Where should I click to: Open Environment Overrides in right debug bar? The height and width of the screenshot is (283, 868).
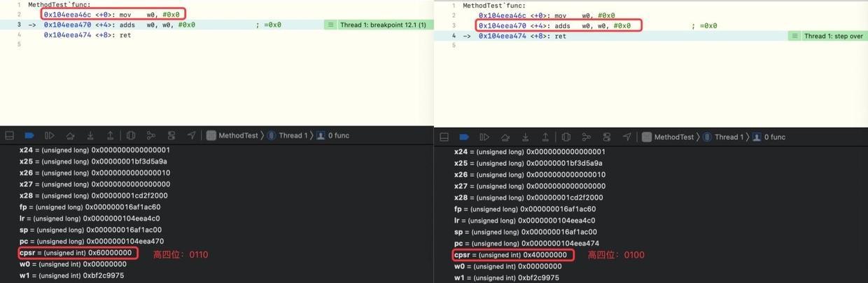[607, 137]
